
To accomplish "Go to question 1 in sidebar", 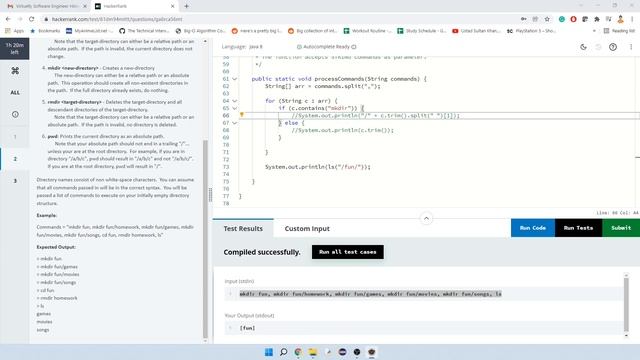I will coord(15,137).
